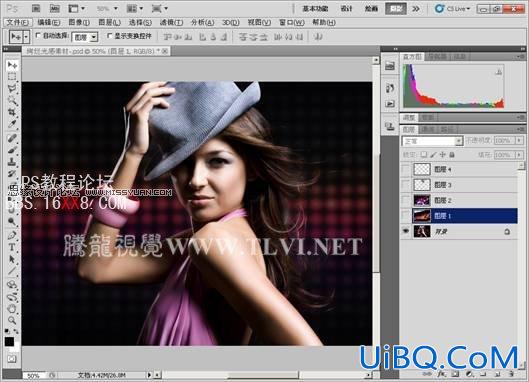The height and width of the screenshot is (382, 529).
Task: Show 图层 2 via its visibility box
Action: (x=406, y=200)
